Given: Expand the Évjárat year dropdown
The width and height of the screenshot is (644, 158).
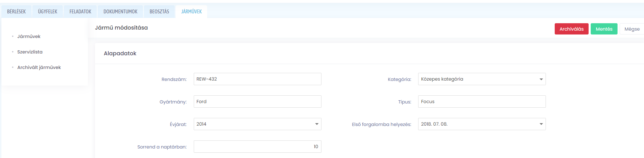Looking at the screenshot, I should pyautogui.click(x=317, y=124).
